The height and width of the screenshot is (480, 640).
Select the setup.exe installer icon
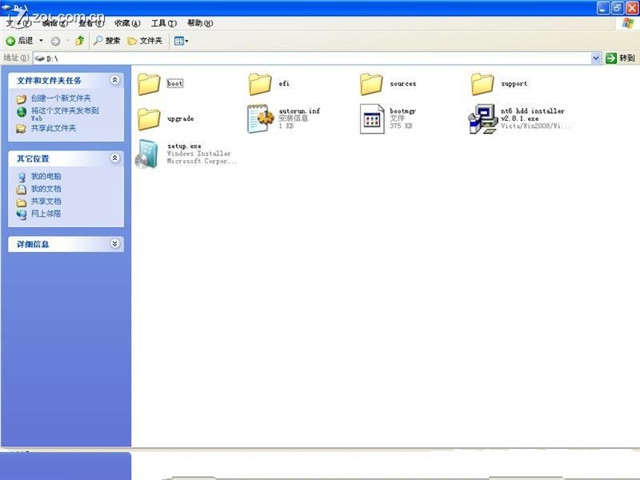(x=147, y=154)
